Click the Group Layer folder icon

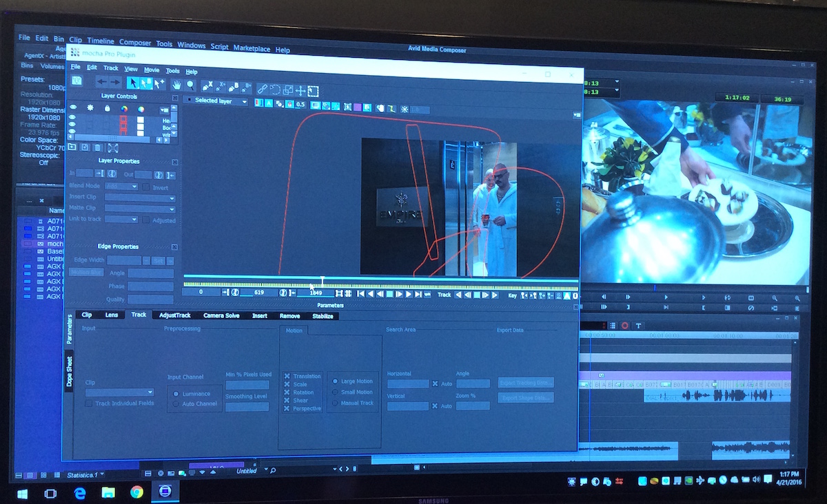[72, 147]
